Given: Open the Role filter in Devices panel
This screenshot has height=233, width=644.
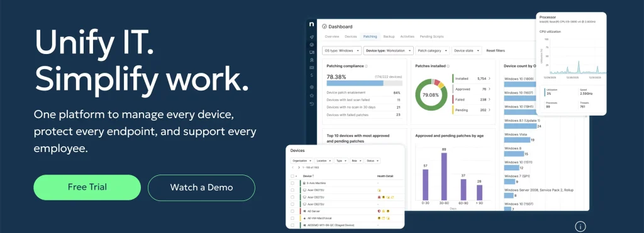Looking at the screenshot, I should click(357, 161).
